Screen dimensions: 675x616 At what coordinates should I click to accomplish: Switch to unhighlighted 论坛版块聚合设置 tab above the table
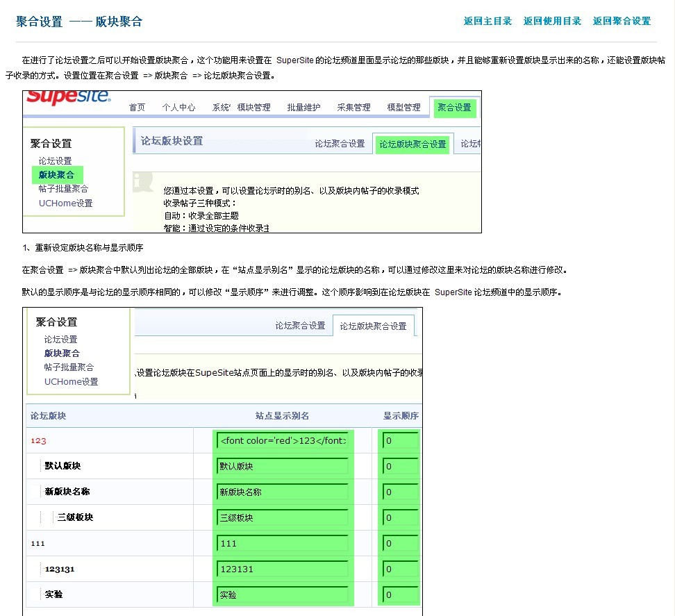click(x=373, y=326)
